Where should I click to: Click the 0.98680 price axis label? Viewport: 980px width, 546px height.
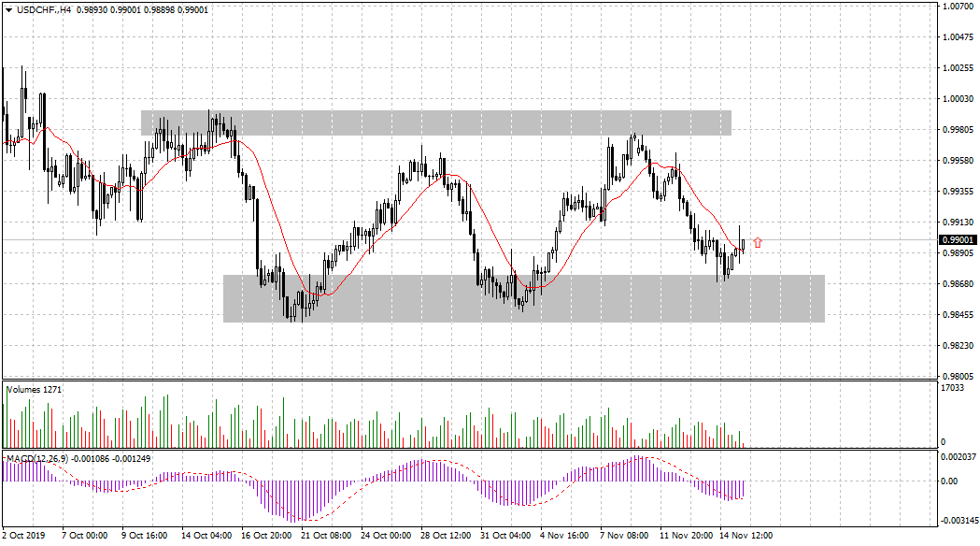point(958,284)
